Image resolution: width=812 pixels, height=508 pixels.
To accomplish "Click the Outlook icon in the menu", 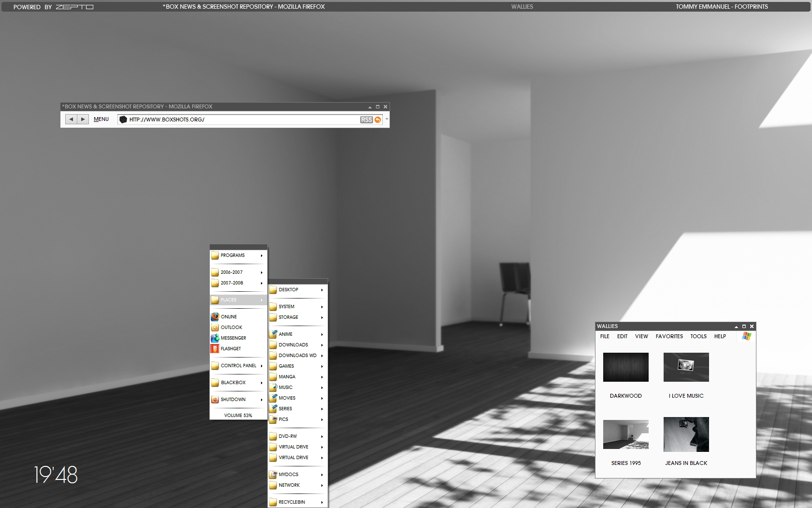I will [x=215, y=327].
